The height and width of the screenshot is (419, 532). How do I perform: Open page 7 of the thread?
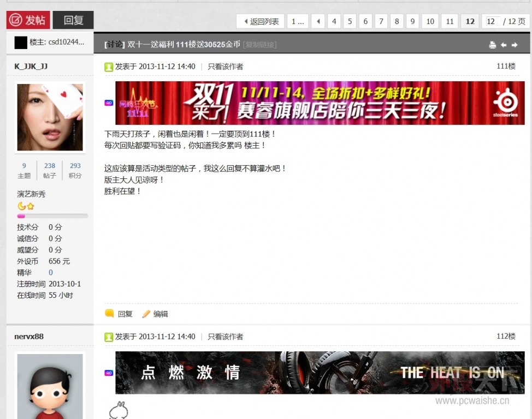coord(381,21)
